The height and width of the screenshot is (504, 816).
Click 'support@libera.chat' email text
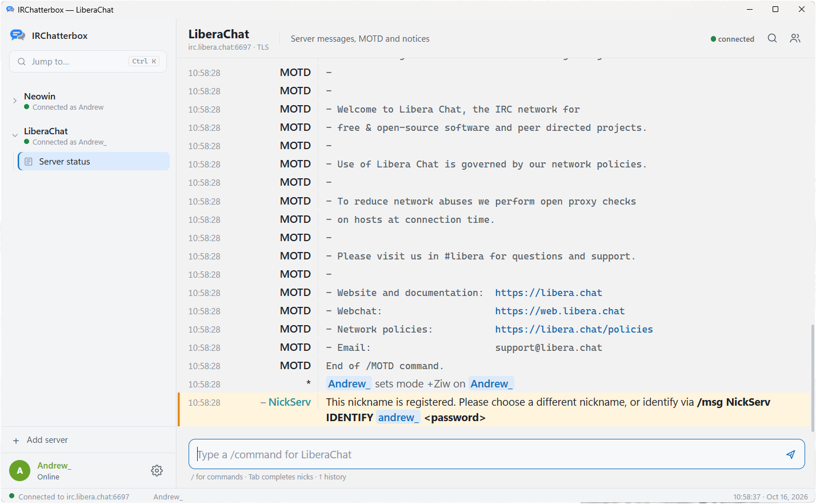pyautogui.click(x=549, y=347)
